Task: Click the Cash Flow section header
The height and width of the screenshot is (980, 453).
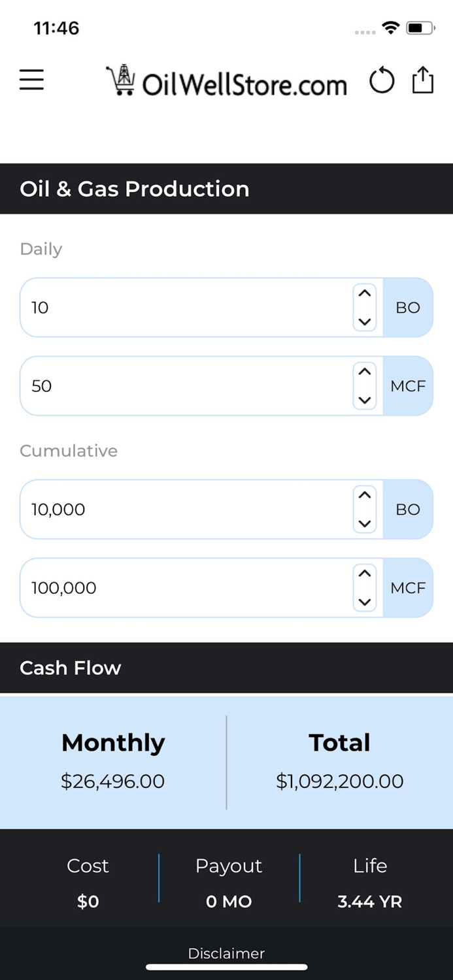Action: click(x=70, y=668)
